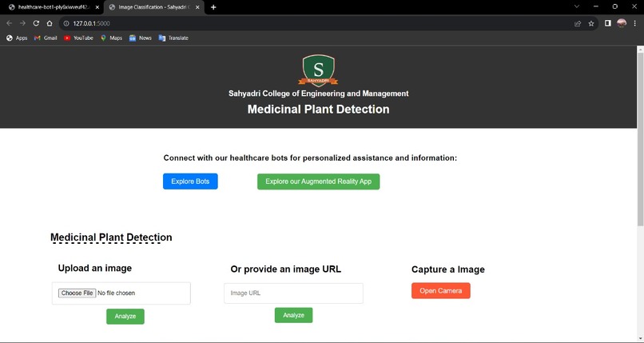Close the healthcare-bot1 tab
Viewport: 644px width, 343px height.
coord(97,7)
